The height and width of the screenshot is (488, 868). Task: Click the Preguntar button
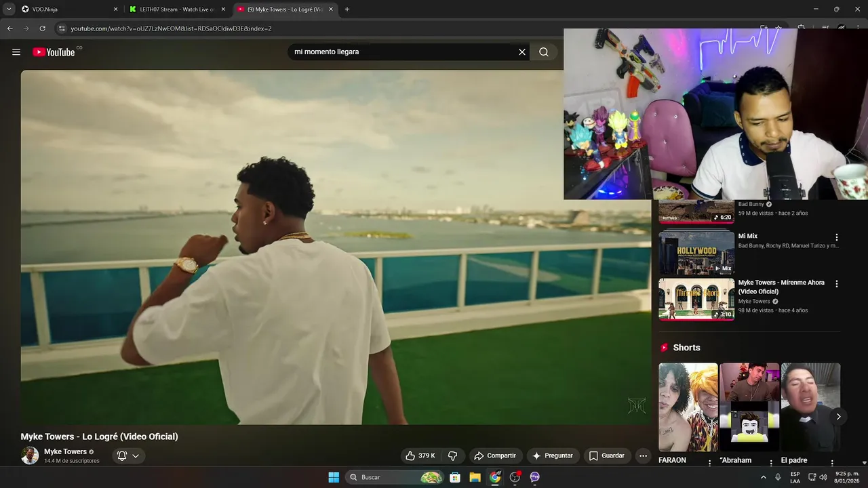coord(552,455)
